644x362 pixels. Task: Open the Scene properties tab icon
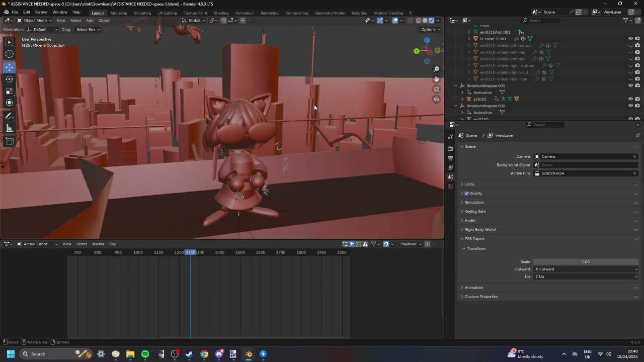450,177
